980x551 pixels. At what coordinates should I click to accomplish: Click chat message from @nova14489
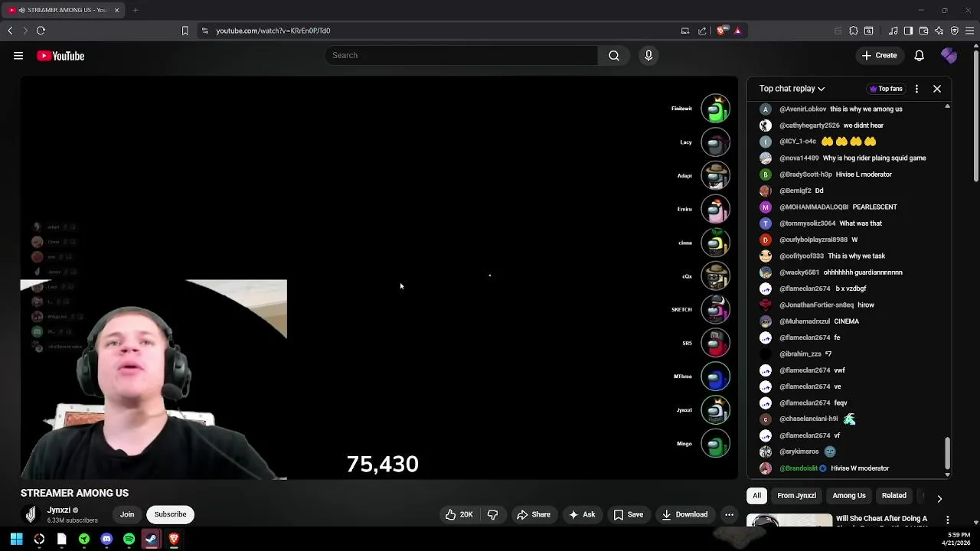[x=874, y=158]
